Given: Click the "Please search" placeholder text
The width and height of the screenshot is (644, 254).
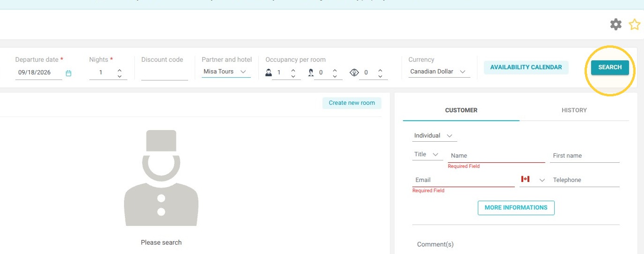Looking at the screenshot, I should coord(161,242).
